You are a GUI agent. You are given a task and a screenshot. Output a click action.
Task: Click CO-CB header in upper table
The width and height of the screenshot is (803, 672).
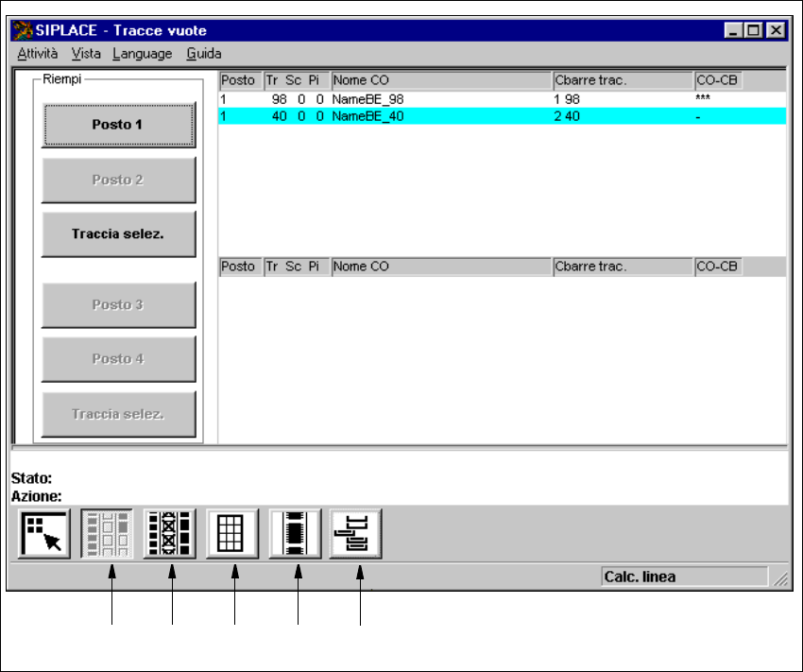(x=718, y=80)
